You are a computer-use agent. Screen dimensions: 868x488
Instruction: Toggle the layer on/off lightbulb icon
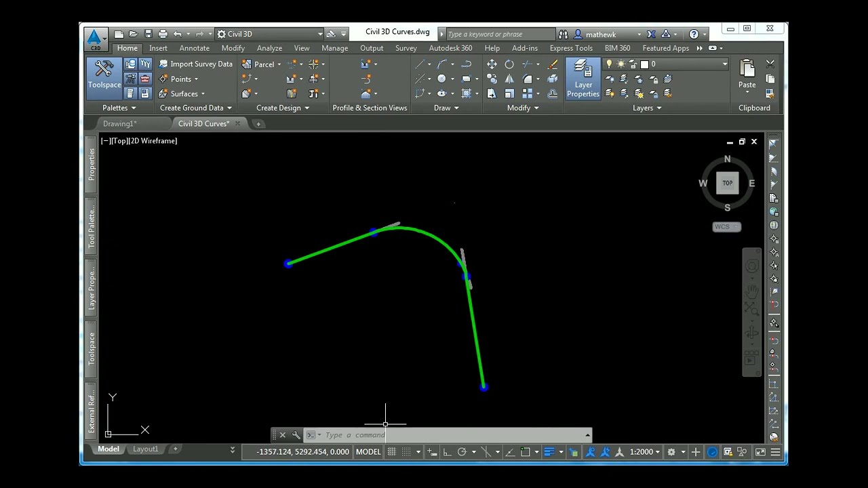pyautogui.click(x=609, y=64)
